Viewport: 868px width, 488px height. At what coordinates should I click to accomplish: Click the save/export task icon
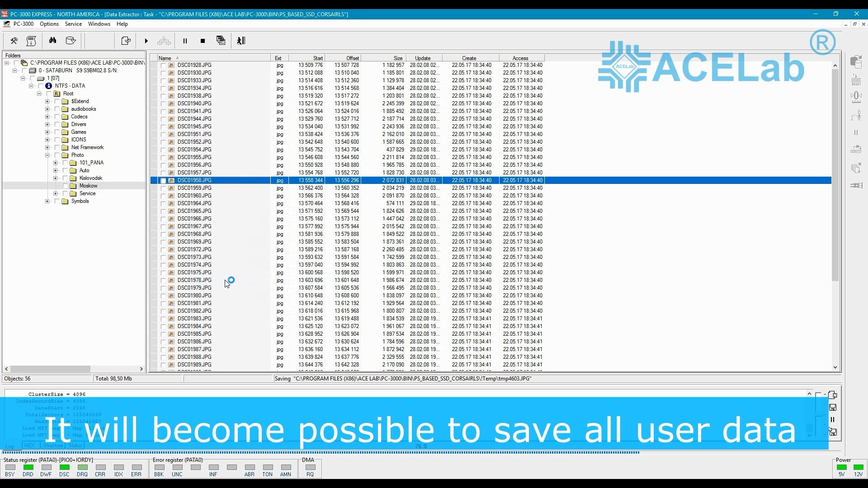click(125, 40)
